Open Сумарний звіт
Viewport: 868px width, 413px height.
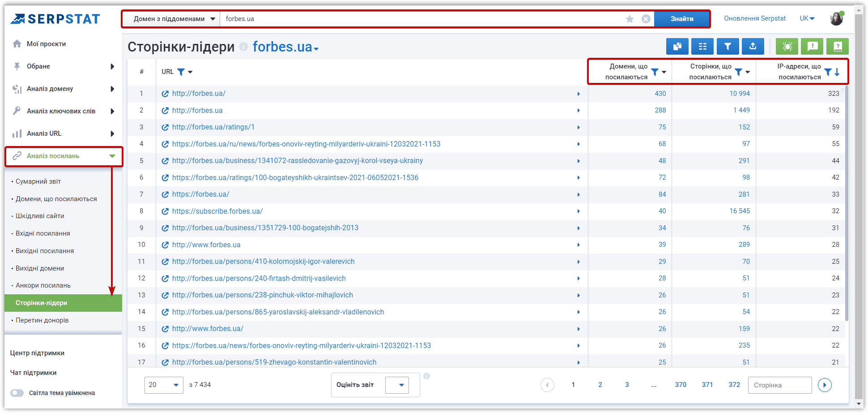[38, 181]
